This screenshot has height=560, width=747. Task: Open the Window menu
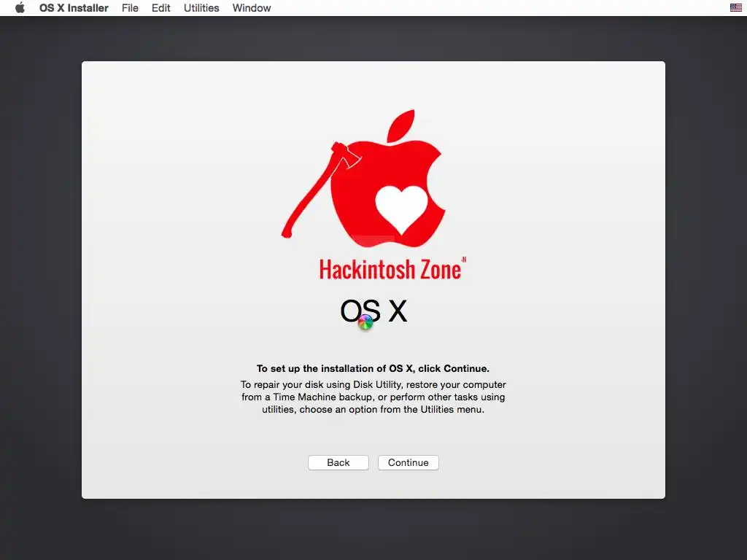[252, 8]
